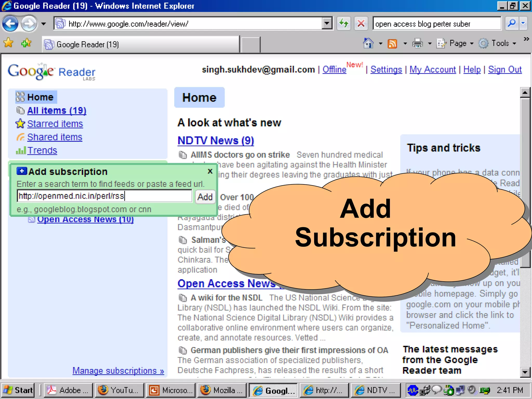The width and height of the screenshot is (532, 399).
Task: Click the magnifier Search icon
Action: pos(511,24)
